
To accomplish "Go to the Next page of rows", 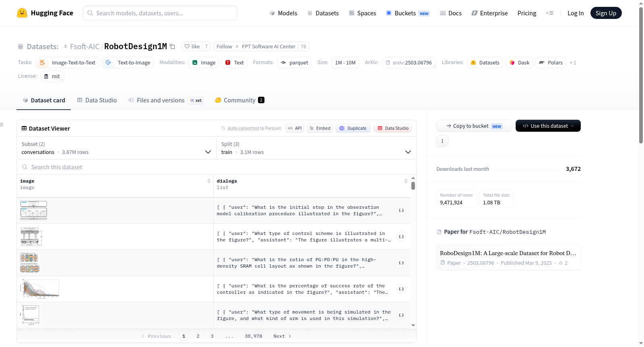I will pos(282,336).
